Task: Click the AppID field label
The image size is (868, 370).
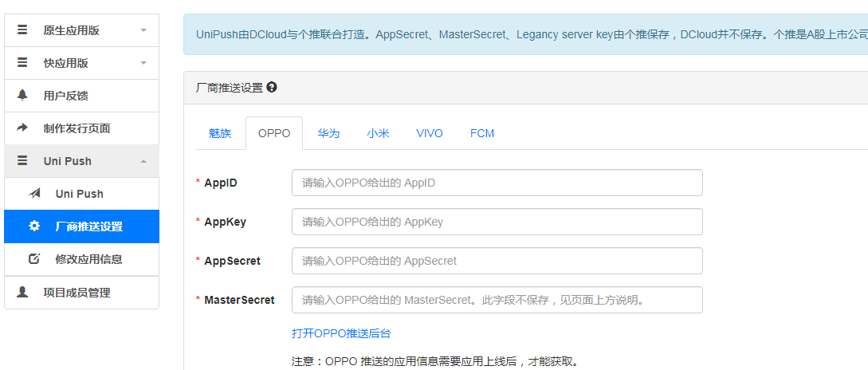Action: tap(221, 183)
